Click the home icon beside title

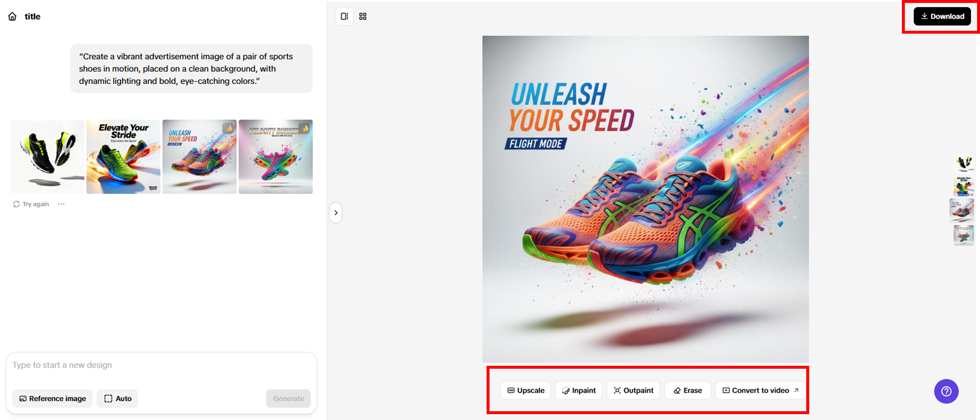12,17
